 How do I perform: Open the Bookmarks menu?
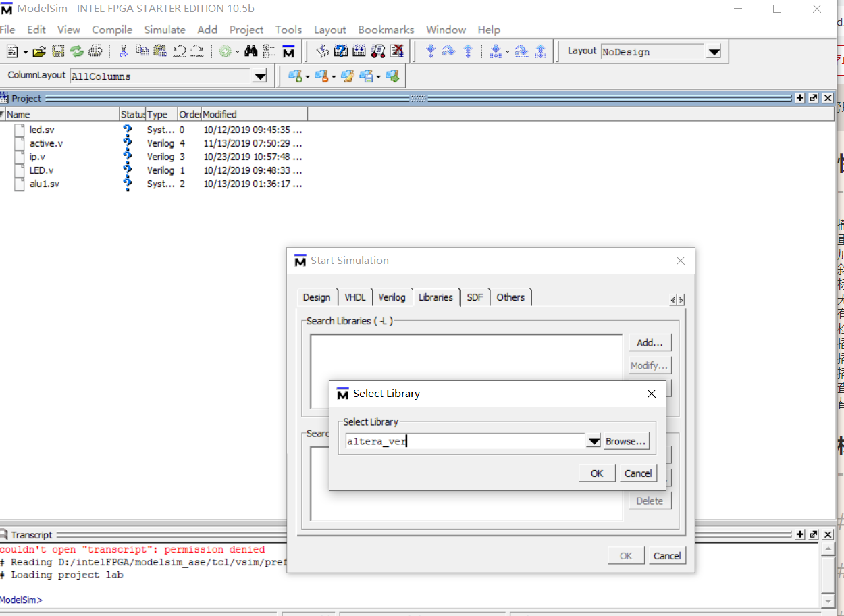click(386, 30)
